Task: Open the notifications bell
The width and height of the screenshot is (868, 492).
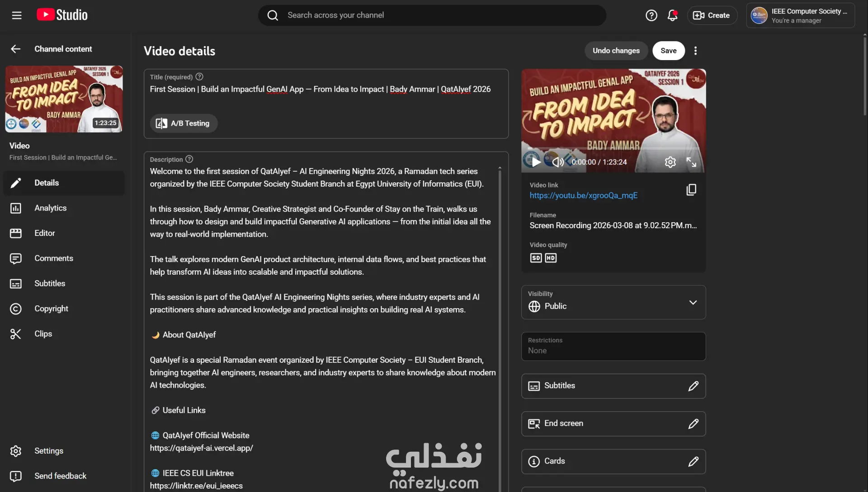Action: 672,15
